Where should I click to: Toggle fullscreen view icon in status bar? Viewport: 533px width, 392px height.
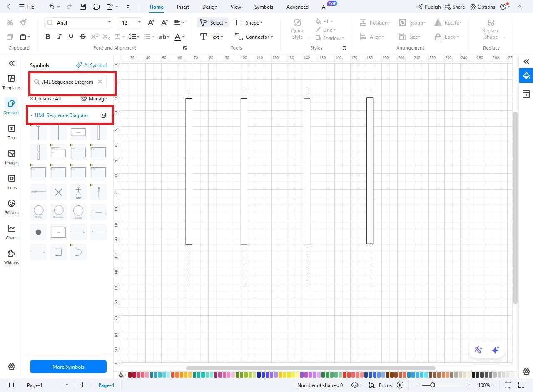tap(521, 385)
